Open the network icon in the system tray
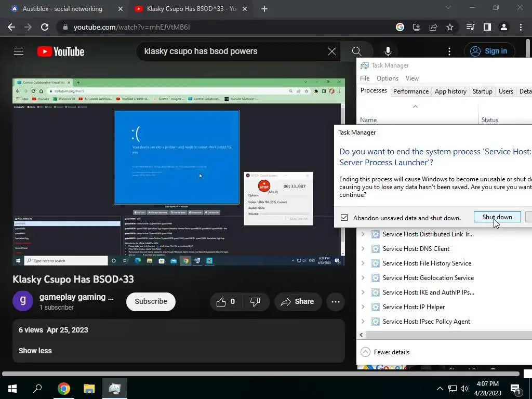Viewport: 532px width, 399px height. [453, 389]
